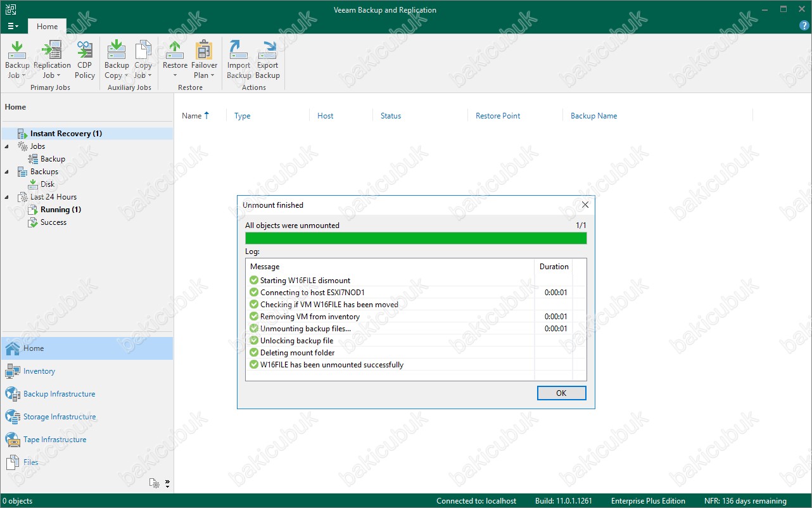
Task: Sort by the Host column header
Action: click(x=326, y=116)
